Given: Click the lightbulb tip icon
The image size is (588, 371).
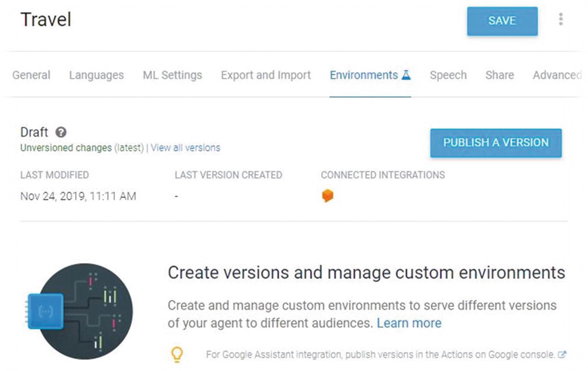Looking at the screenshot, I should [177, 355].
